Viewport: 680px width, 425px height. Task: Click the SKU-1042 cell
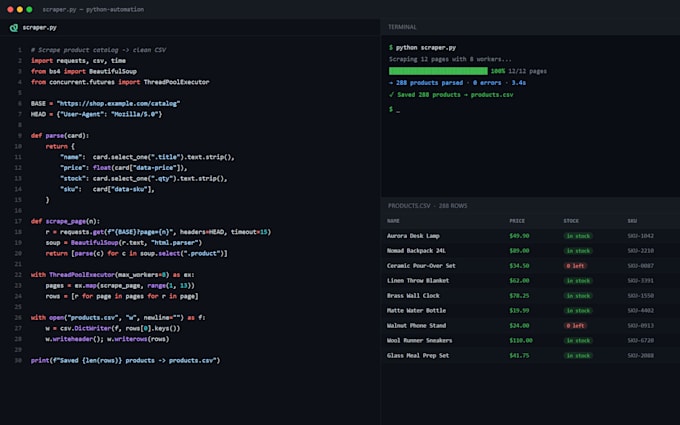pyautogui.click(x=641, y=236)
